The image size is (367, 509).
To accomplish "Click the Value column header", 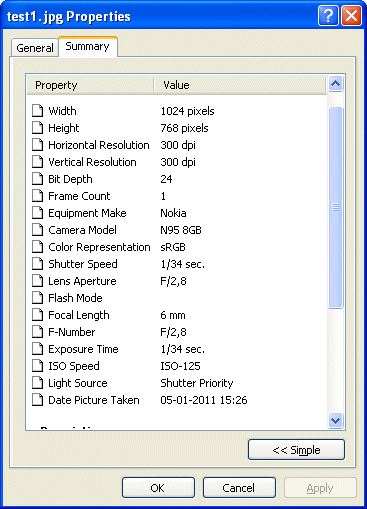I will coord(240,85).
